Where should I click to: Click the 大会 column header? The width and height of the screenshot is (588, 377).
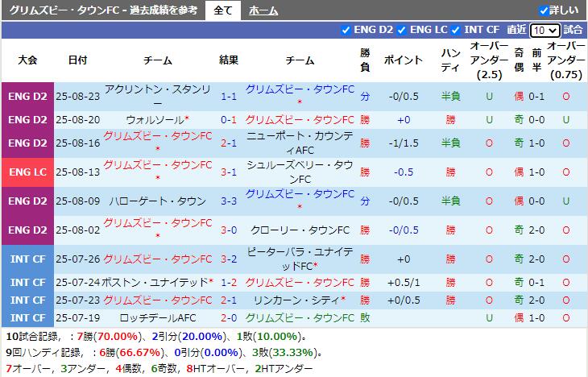point(27,60)
